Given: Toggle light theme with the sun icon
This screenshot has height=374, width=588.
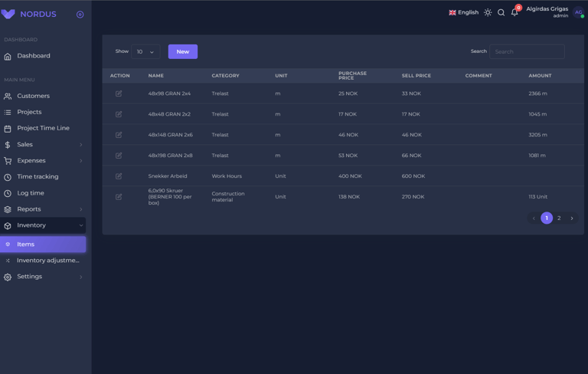Looking at the screenshot, I should pos(488,13).
